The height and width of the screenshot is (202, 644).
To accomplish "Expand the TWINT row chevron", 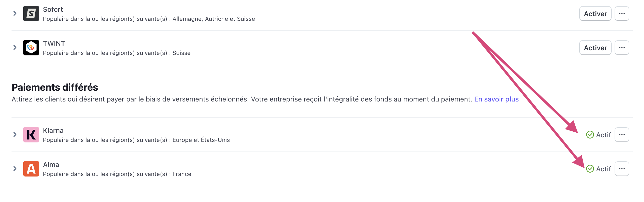I will coord(15,48).
